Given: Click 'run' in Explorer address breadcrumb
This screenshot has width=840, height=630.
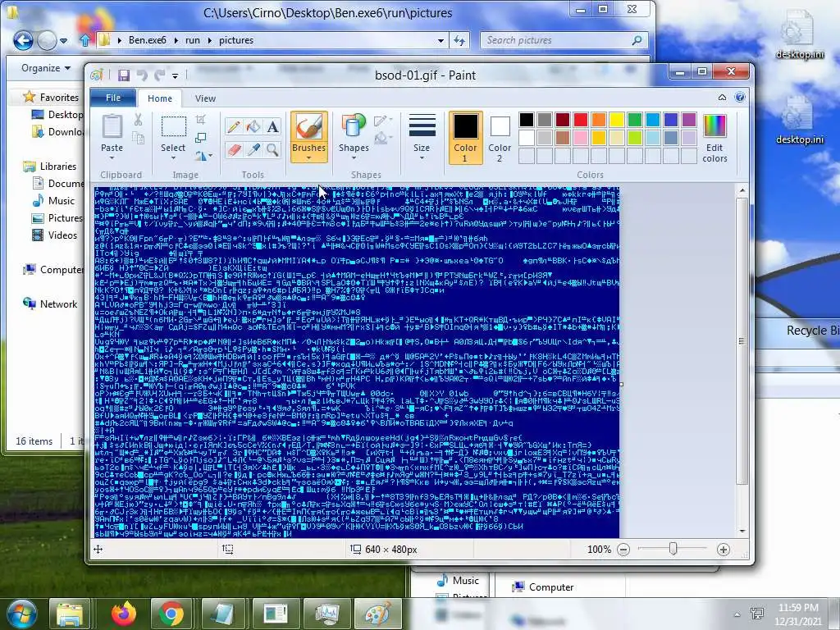Looking at the screenshot, I should click(192, 40).
